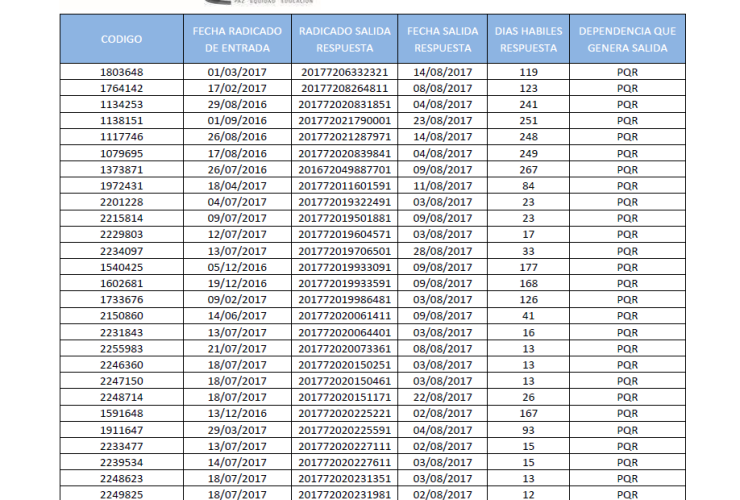Click outgoing number 20177011601591
This screenshot has width=740, height=500.
(345, 186)
